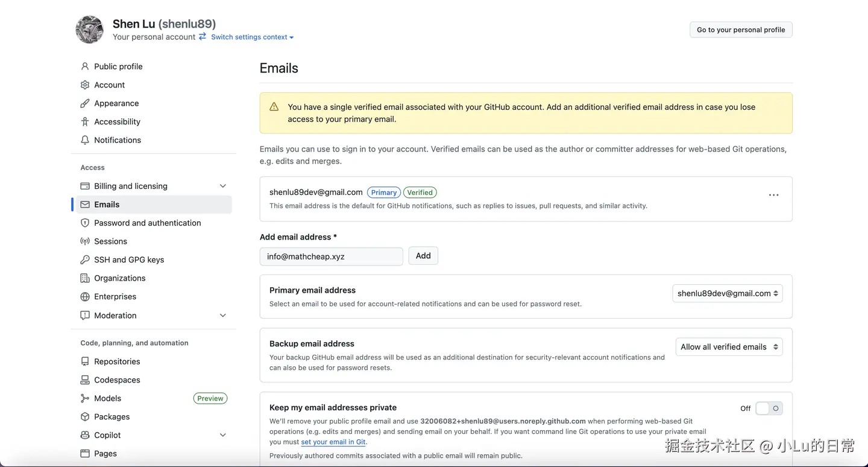Click the Appearance paintbrush icon
The height and width of the screenshot is (467, 868).
click(85, 103)
